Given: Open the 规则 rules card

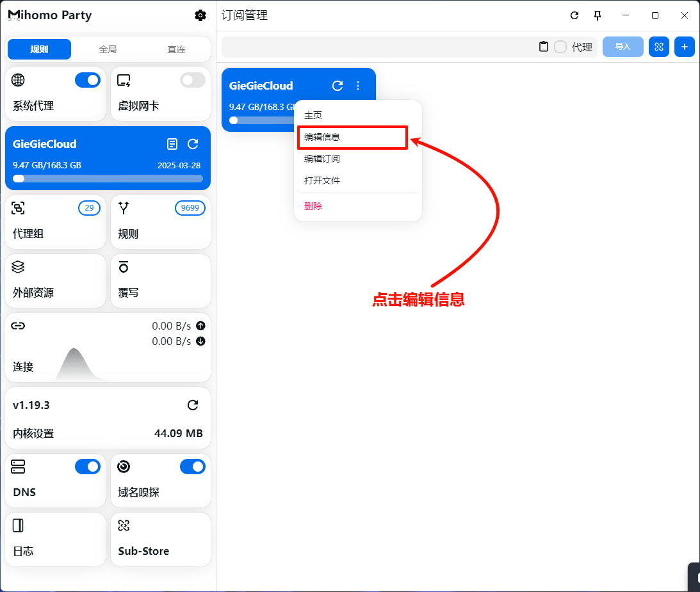Looking at the screenshot, I should click(x=161, y=221).
